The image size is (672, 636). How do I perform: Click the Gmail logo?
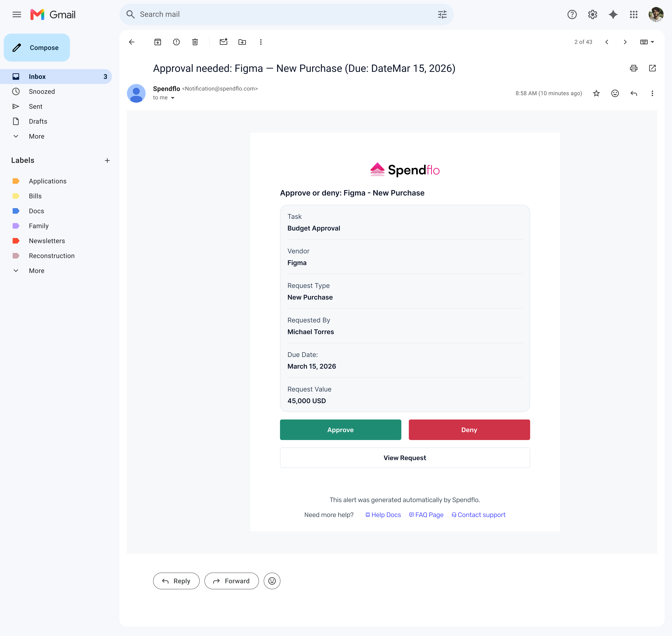pyautogui.click(x=53, y=15)
